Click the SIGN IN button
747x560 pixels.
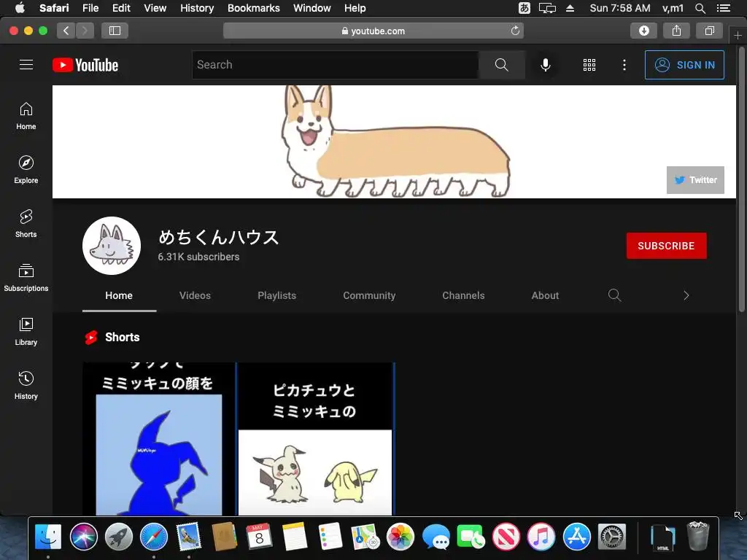coord(684,65)
